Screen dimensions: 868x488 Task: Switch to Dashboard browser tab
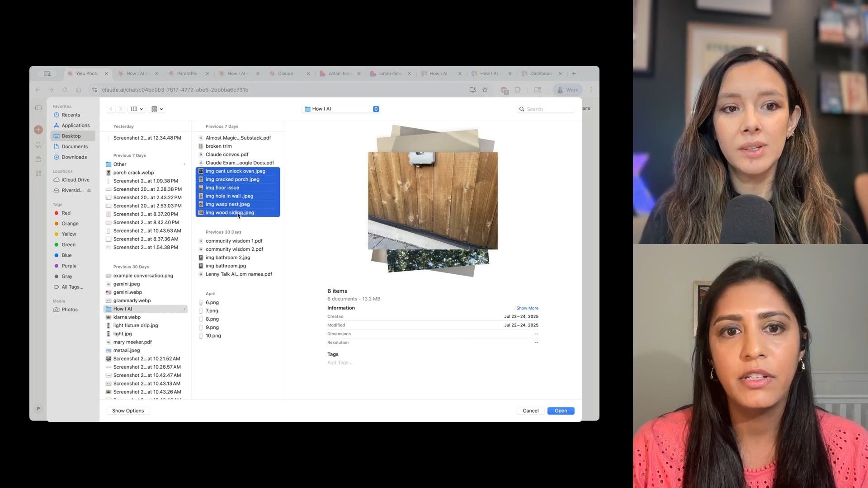541,74
